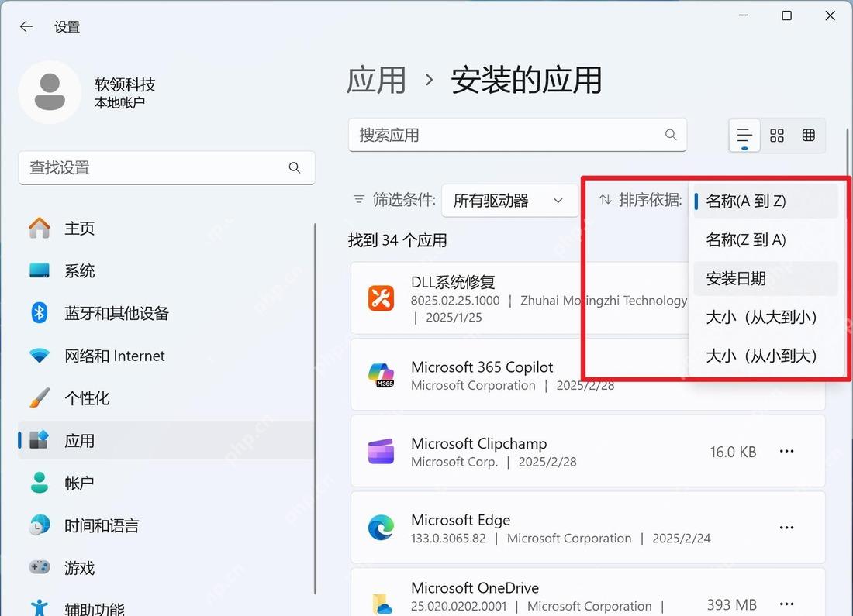The width and height of the screenshot is (853, 616).
Task: Click the 时间和语言 globe clock icon
Action: coord(40,525)
